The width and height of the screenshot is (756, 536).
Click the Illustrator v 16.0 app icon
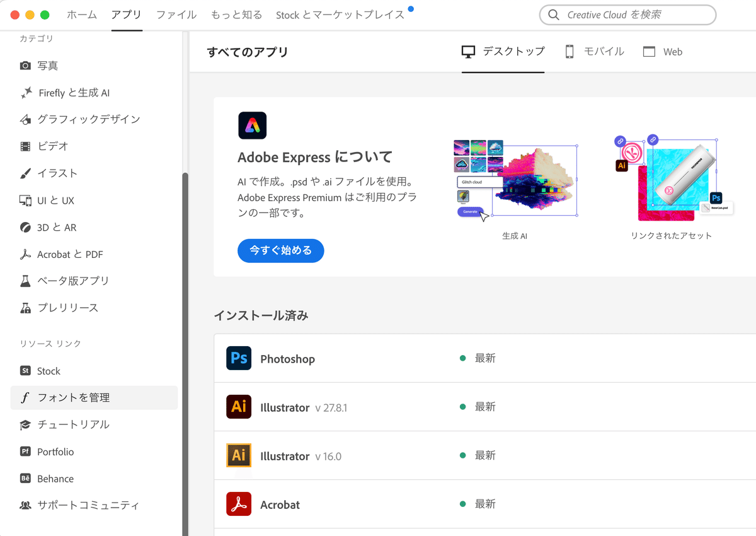click(239, 455)
